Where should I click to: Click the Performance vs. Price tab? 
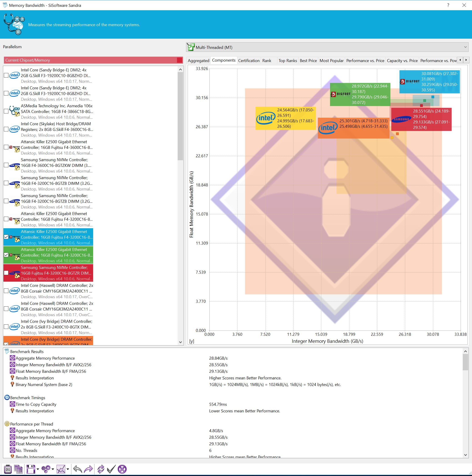tap(365, 61)
